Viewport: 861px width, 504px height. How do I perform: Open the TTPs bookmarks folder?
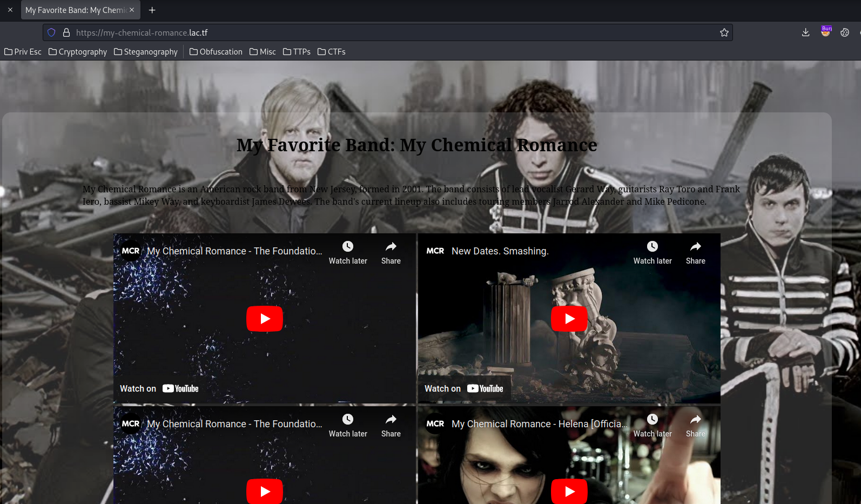point(297,52)
